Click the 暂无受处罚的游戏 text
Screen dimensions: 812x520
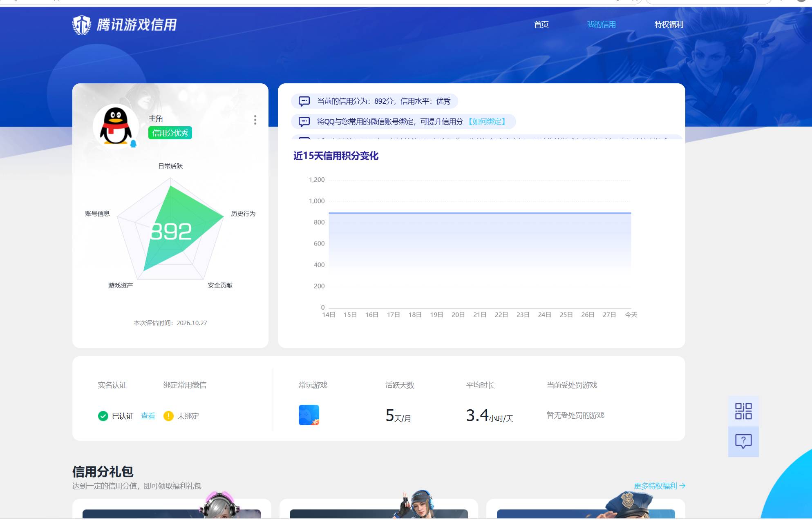pyautogui.click(x=575, y=415)
